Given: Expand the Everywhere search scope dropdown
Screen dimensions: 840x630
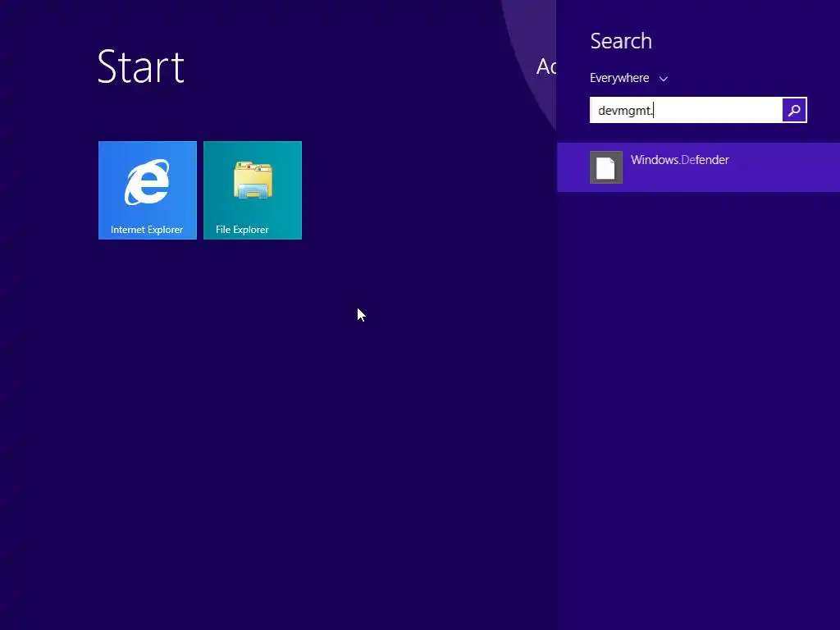Looking at the screenshot, I should click(629, 78).
